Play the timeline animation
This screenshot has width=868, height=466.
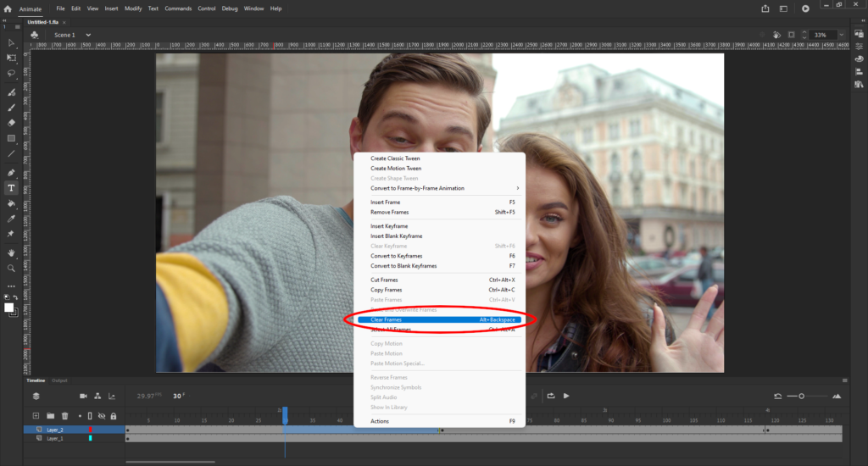(x=566, y=396)
